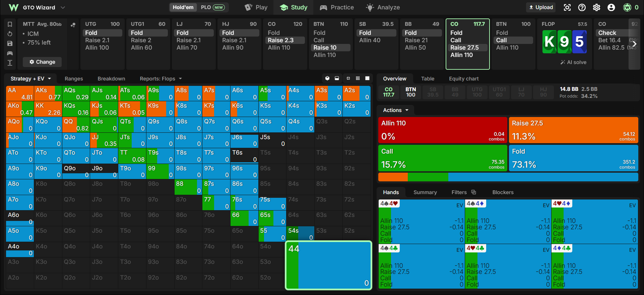Click the reset arrow icon in left sidebar
644x295 pixels.
[10, 34]
